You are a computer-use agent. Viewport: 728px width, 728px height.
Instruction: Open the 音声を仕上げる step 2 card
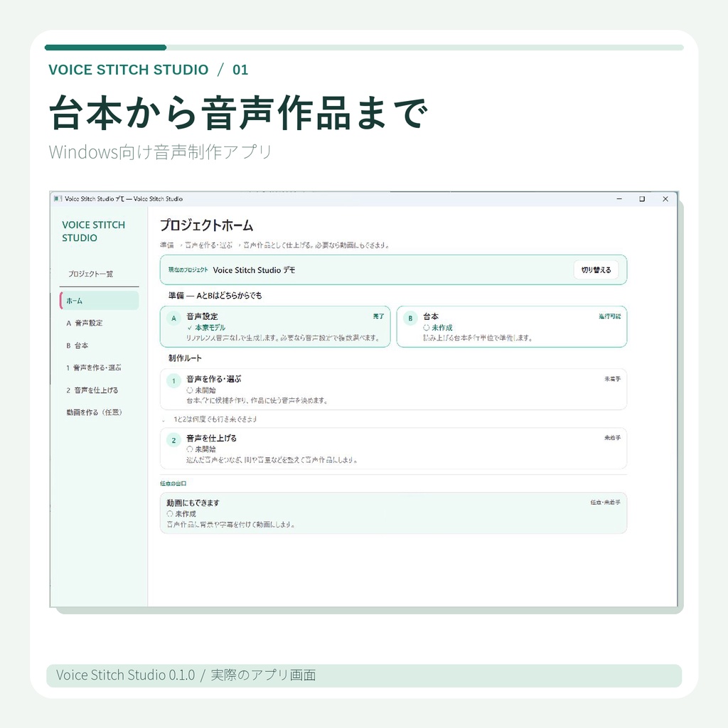click(x=393, y=448)
